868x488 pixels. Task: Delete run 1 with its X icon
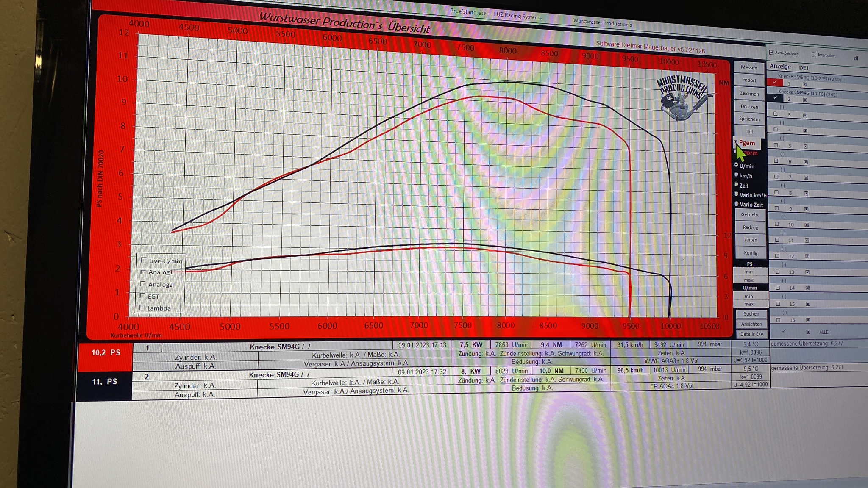click(x=804, y=84)
